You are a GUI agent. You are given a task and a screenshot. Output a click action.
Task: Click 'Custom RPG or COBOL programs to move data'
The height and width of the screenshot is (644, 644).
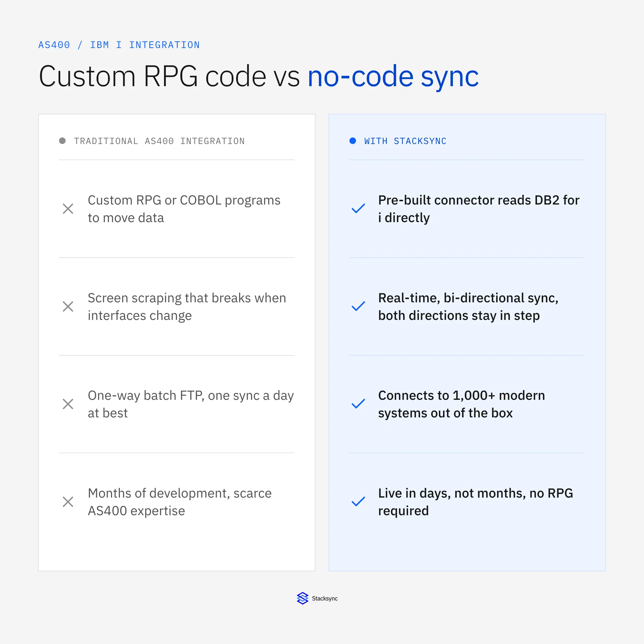tap(184, 209)
